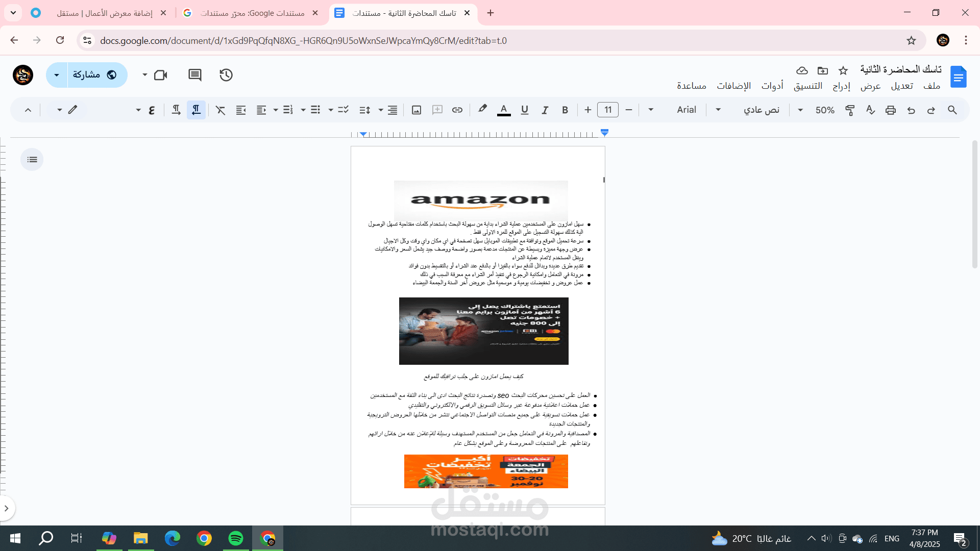This screenshot has height=551, width=980.
Task: Open the التنسيق menu
Action: (808, 86)
